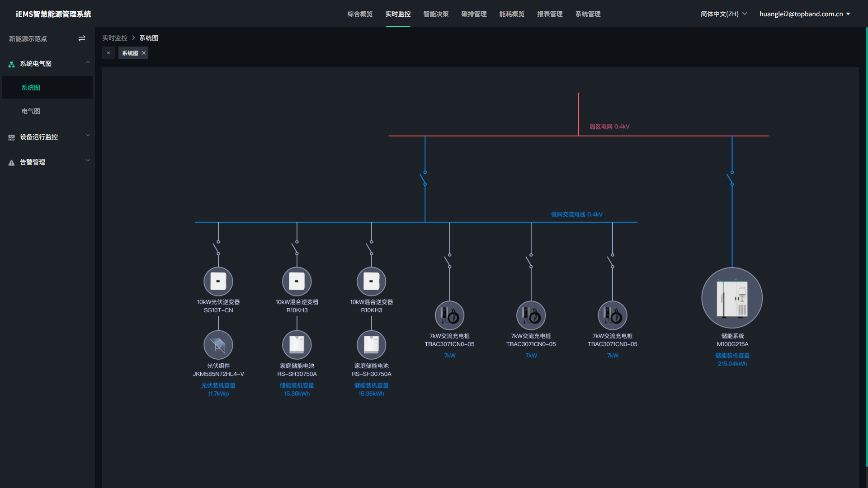Click the leftmost home storage battery icon
This screenshot has height=488, width=868.
tap(297, 345)
